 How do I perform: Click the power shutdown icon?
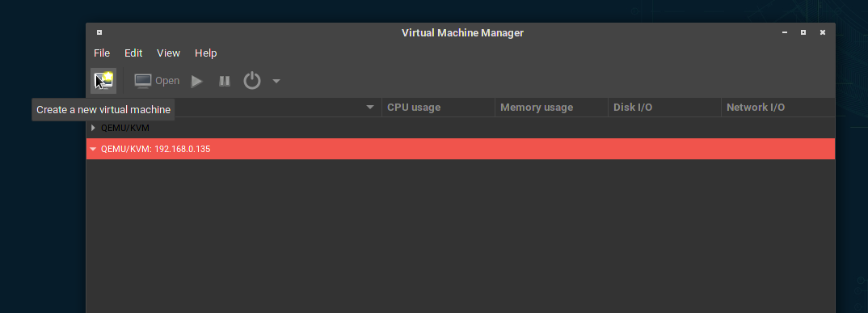coord(252,81)
